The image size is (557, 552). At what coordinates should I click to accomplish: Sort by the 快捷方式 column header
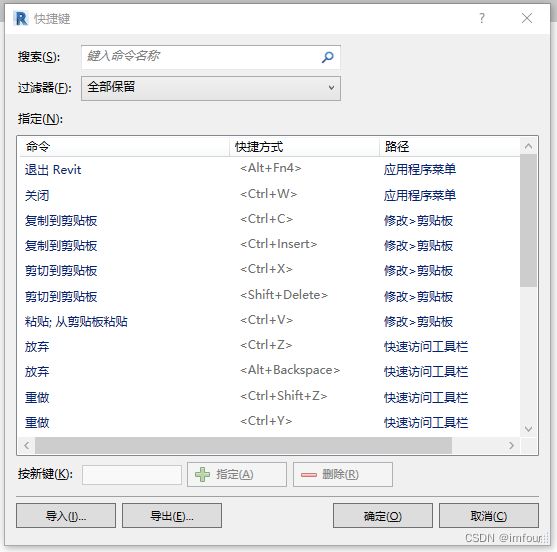[304, 146]
